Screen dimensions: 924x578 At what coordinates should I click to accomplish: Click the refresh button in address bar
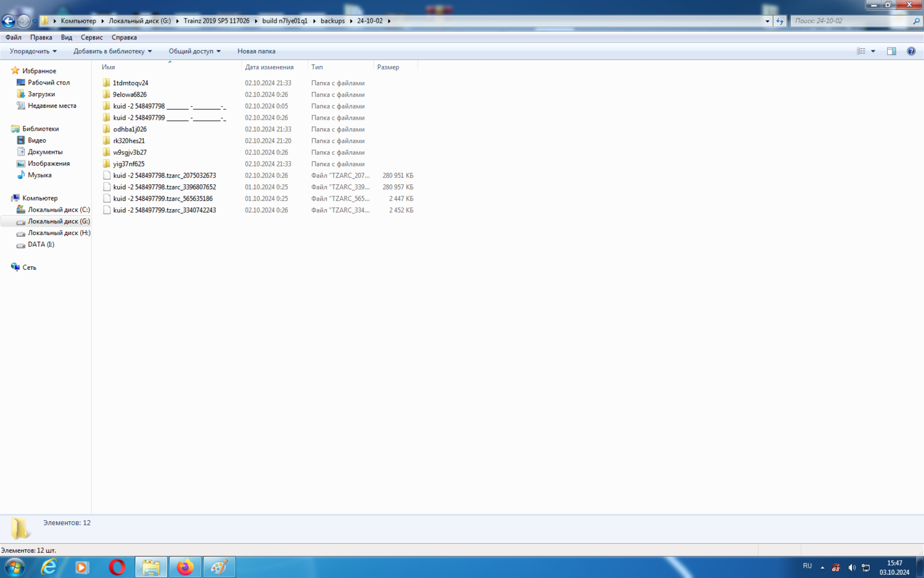click(x=780, y=21)
